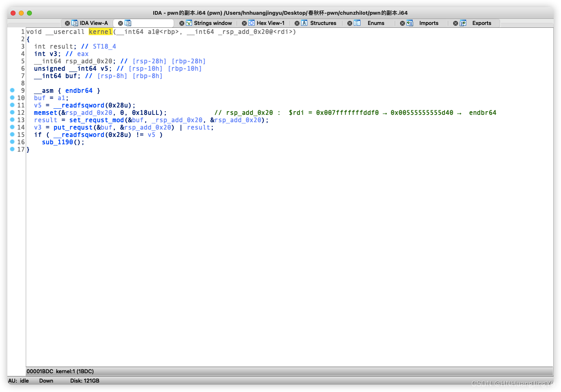This screenshot has width=561, height=392.
Task: Open the Strings window tab
Action: (x=213, y=23)
